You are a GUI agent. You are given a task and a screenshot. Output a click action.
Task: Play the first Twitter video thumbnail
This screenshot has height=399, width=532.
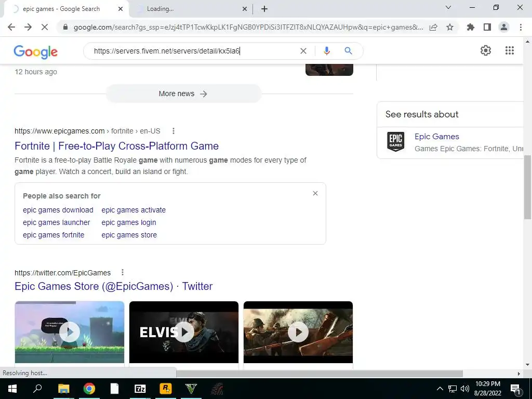70,332
